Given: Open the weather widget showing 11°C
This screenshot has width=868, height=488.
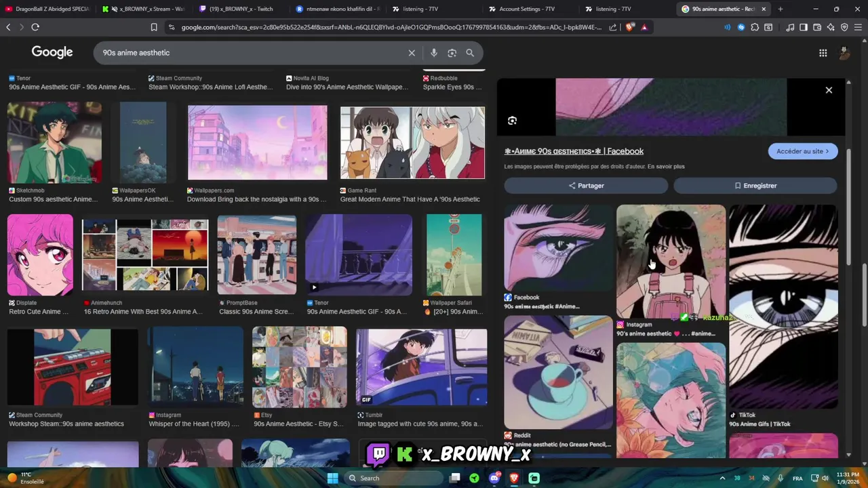Looking at the screenshot, I should click(x=26, y=478).
